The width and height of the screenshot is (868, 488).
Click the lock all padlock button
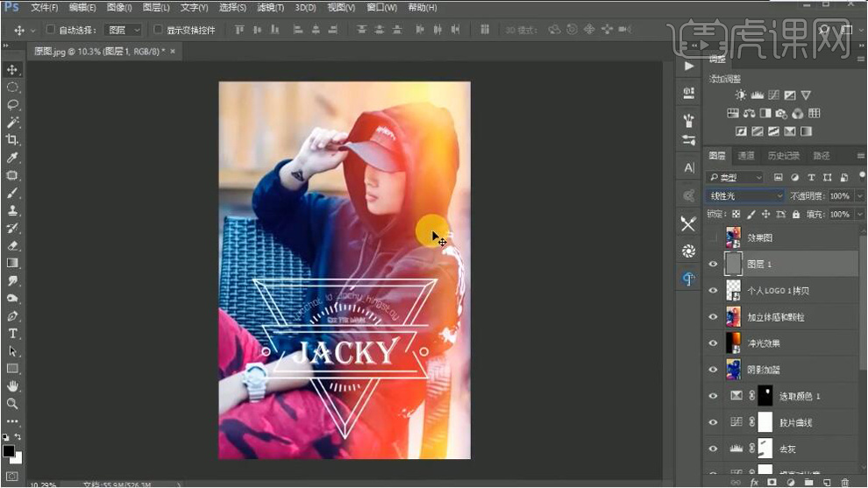point(795,214)
